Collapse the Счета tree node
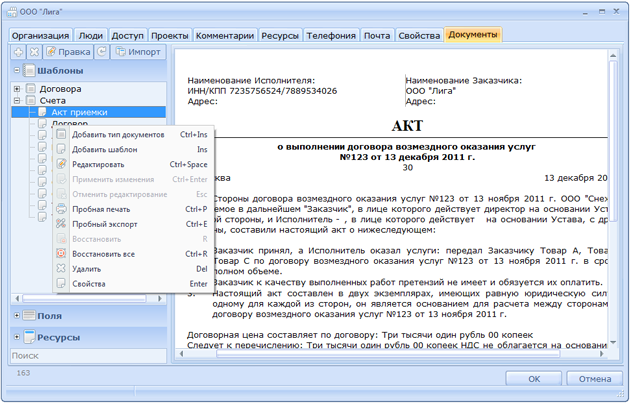 pos(17,100)
